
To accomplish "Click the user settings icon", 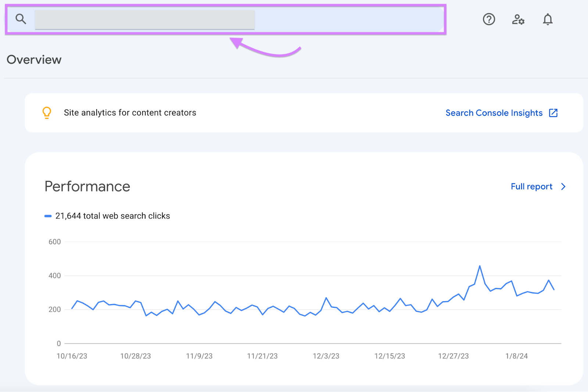I will pos(518,19).
